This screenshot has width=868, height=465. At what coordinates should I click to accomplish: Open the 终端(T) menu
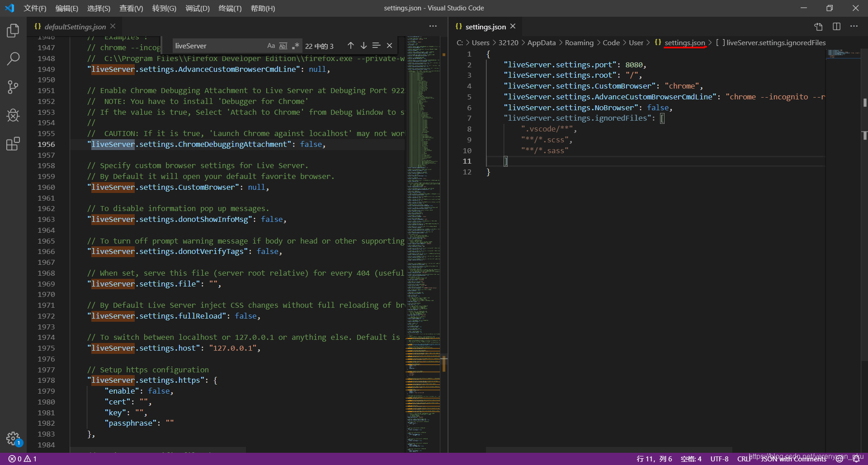pyautogui.click(x=230, y=8)
